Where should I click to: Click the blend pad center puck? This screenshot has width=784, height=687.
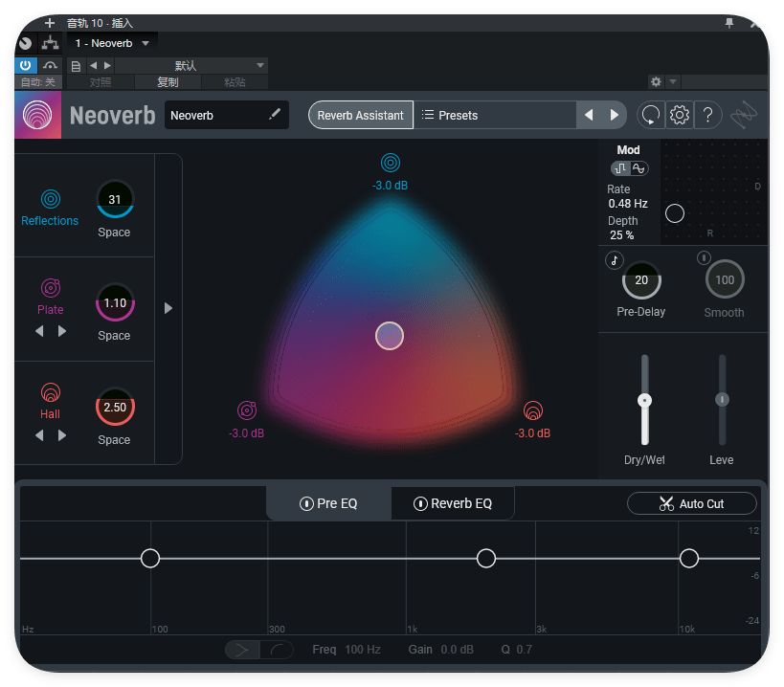[390, 336]
